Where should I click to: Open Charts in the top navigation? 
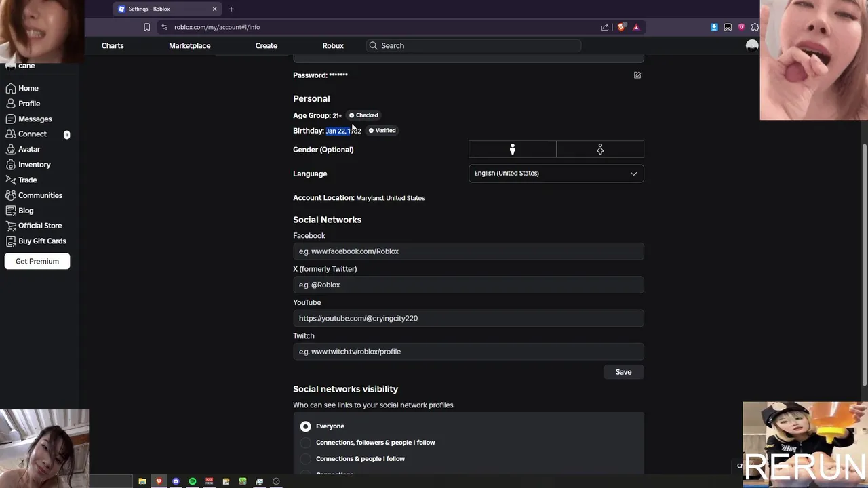point(113,45)
